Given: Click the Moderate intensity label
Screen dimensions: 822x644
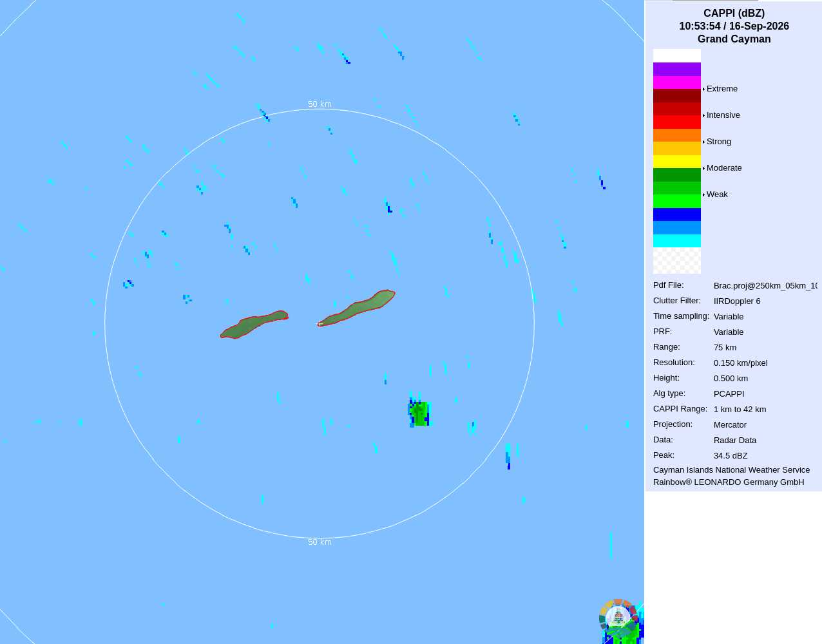Looking at the screenshot, I should tap(724, 168).
